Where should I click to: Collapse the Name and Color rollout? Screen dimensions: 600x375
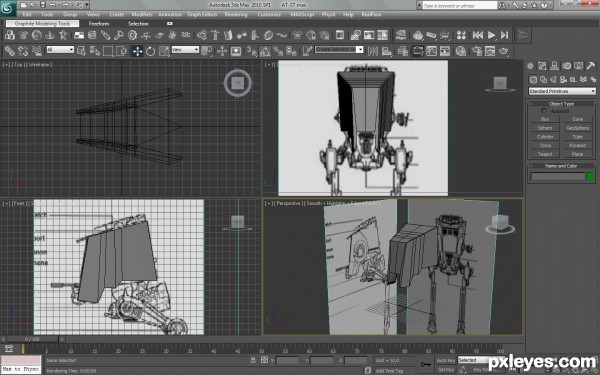[561, 166]
